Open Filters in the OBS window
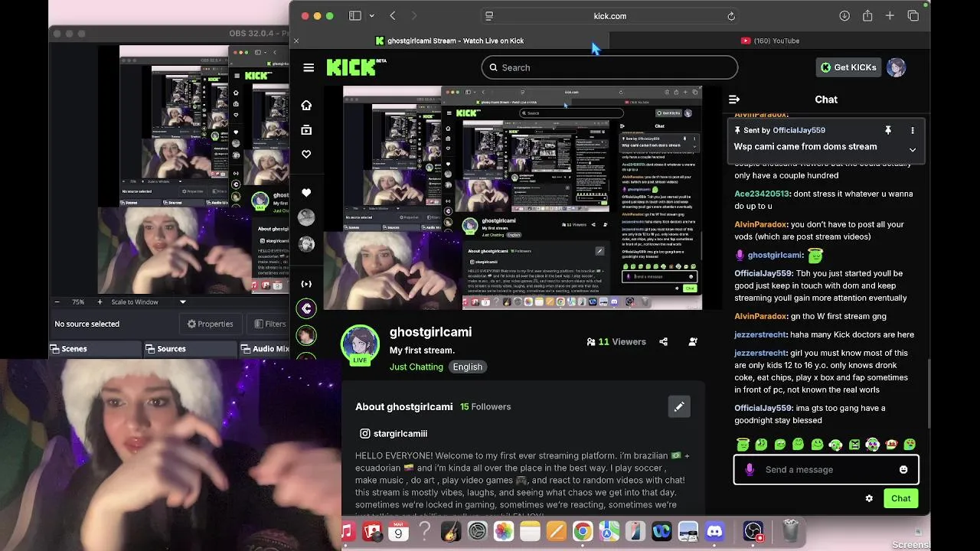The width and height of the screenshot is (980, 551). pos(269,324)
